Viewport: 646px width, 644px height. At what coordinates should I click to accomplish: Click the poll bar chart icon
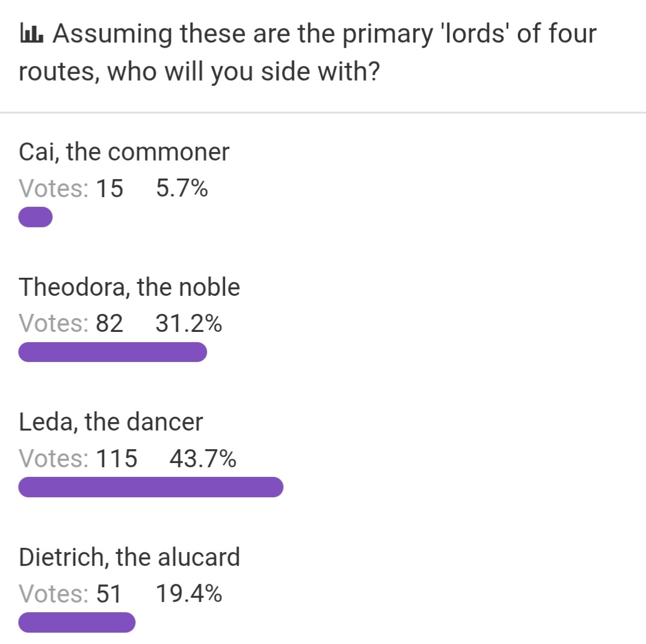click(x=31, y=34)
